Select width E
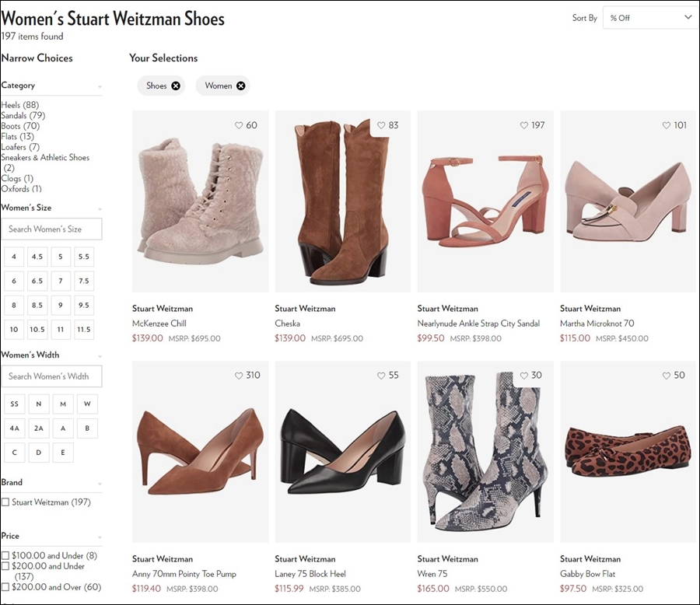 point(63,453)
